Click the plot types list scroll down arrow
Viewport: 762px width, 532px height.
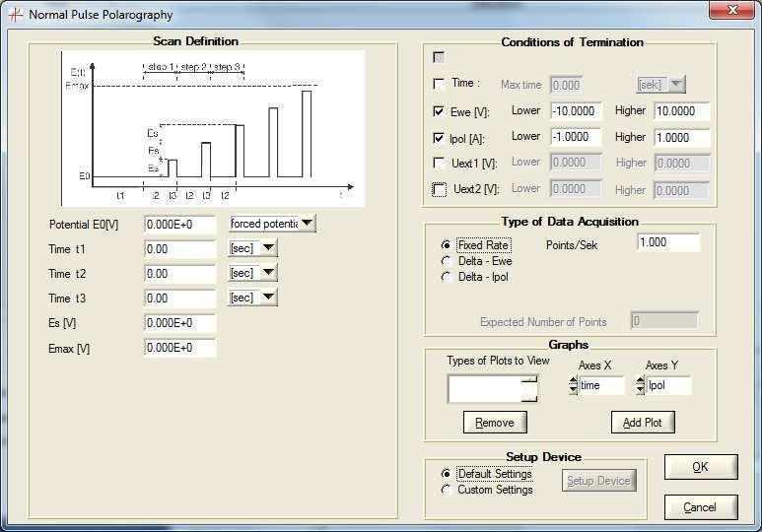tap(529, 399)
